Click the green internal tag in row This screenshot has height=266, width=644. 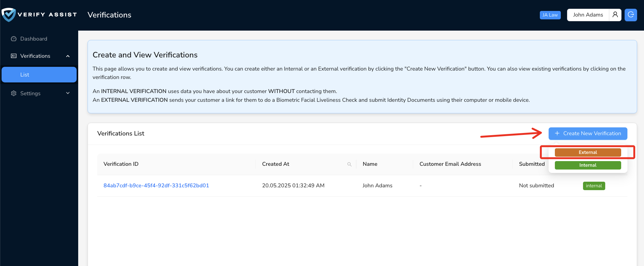pyautogui.click(x=594, y=186)
